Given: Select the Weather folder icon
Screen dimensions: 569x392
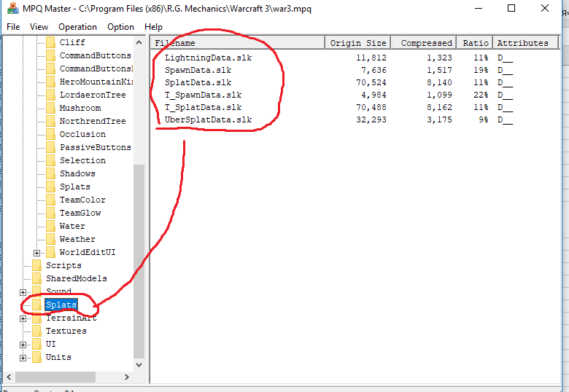Looking at the screenshot, I should 51,239.
